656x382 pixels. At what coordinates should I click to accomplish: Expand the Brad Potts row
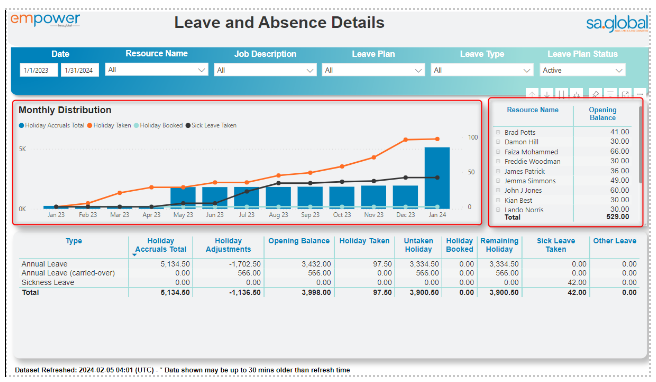pos(498,132)
